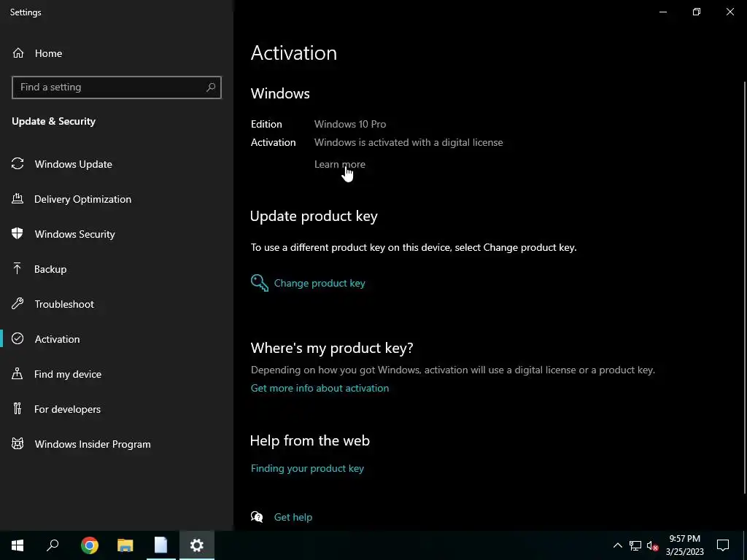Open the Action Center notifications icon
The image size is (747, 560).
[x=723, y=545]
